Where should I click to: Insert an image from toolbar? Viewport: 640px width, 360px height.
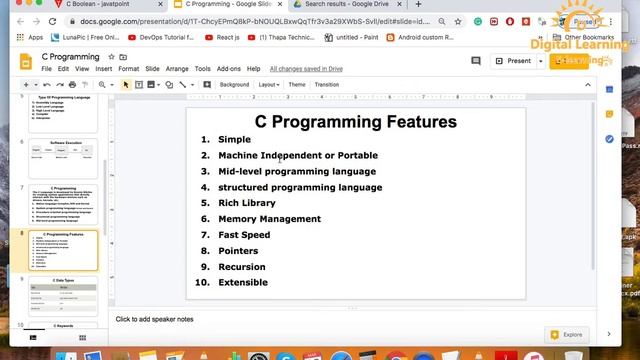151,84
